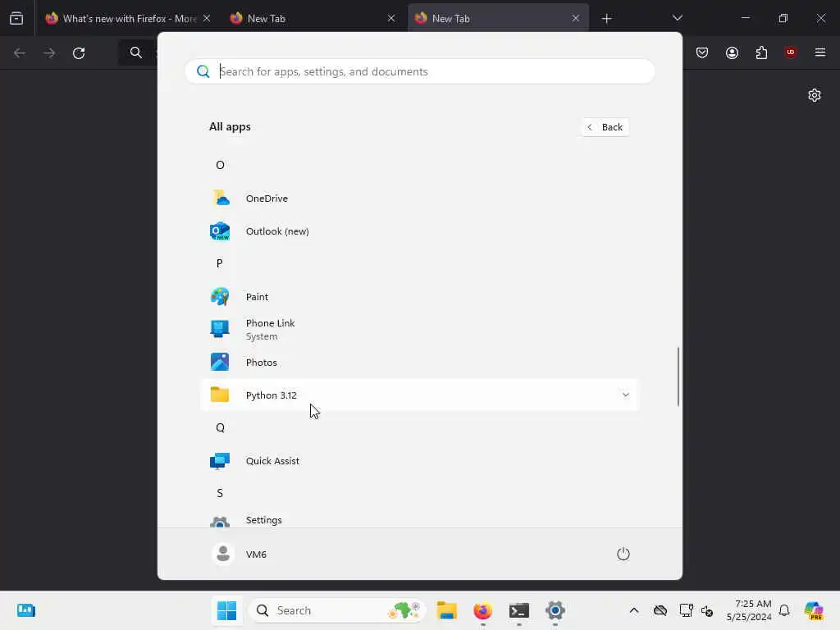Viewport: 840px width, 630px height.
Task: Go forward in Firefox history
Action: pos(49,53)
